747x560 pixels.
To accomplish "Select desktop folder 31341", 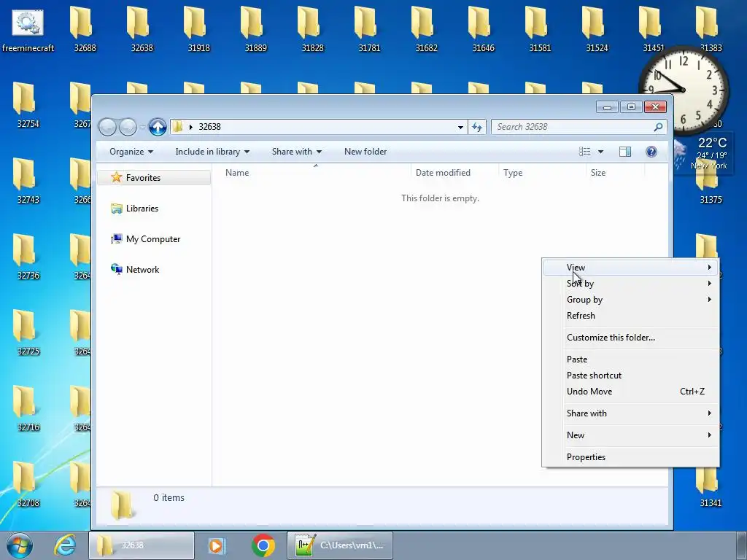I will click(711, 486).
